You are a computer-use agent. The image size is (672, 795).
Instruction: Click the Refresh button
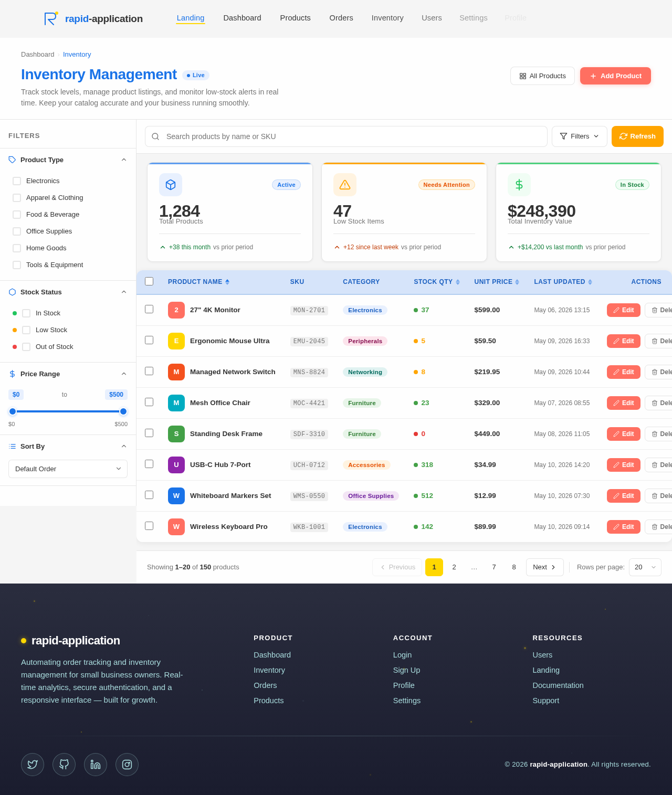(x=637, y=136)
